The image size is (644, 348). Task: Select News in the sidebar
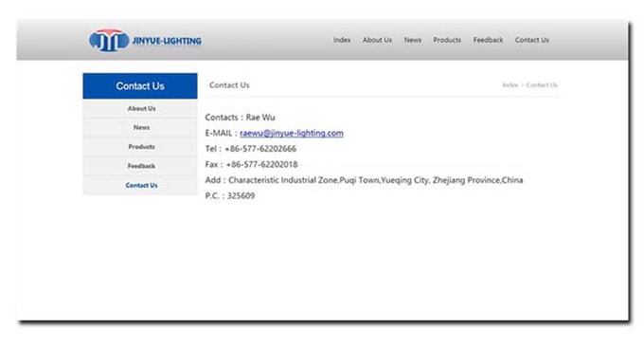140,127
